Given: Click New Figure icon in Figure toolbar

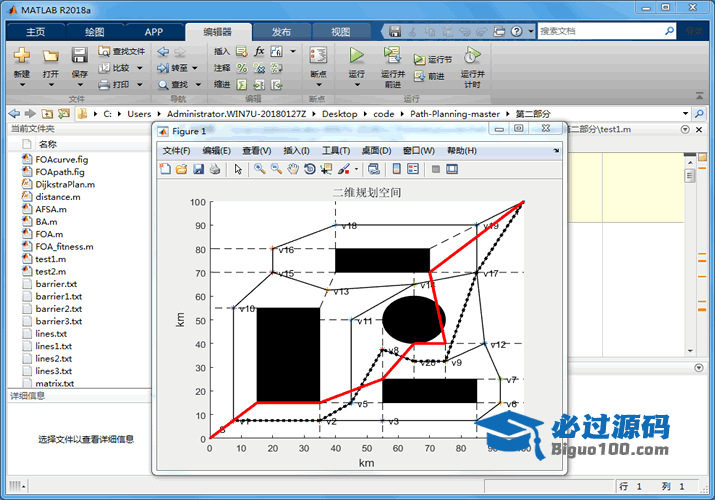Looking at the screenshot, I should (165, 169).
